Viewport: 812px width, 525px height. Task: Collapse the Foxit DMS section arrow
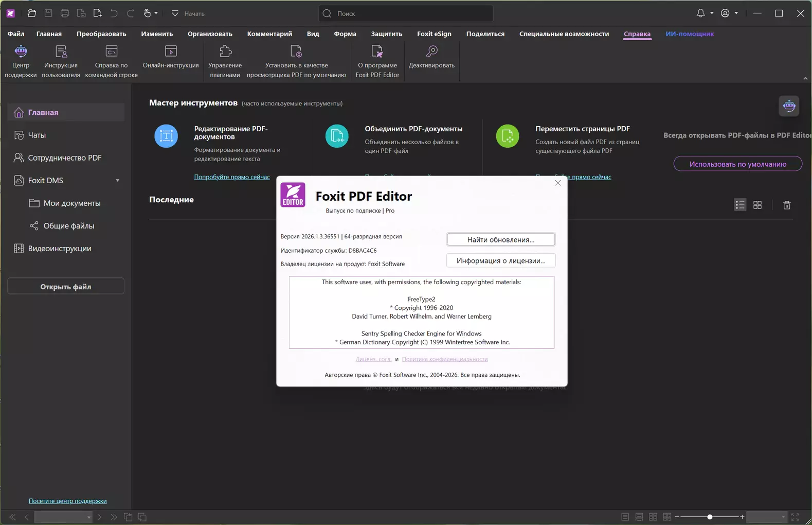click(x=118, y=181)
